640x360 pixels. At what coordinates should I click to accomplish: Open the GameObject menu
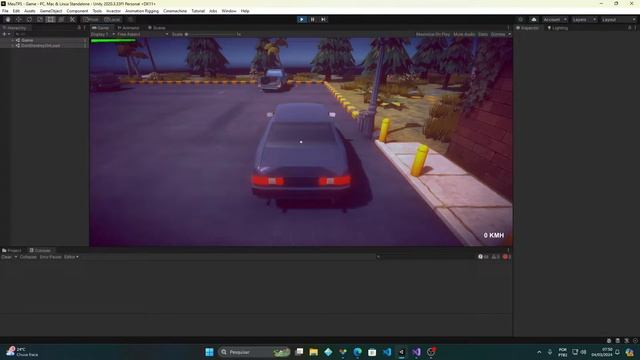pyautogui.click(x=51, y=11)
